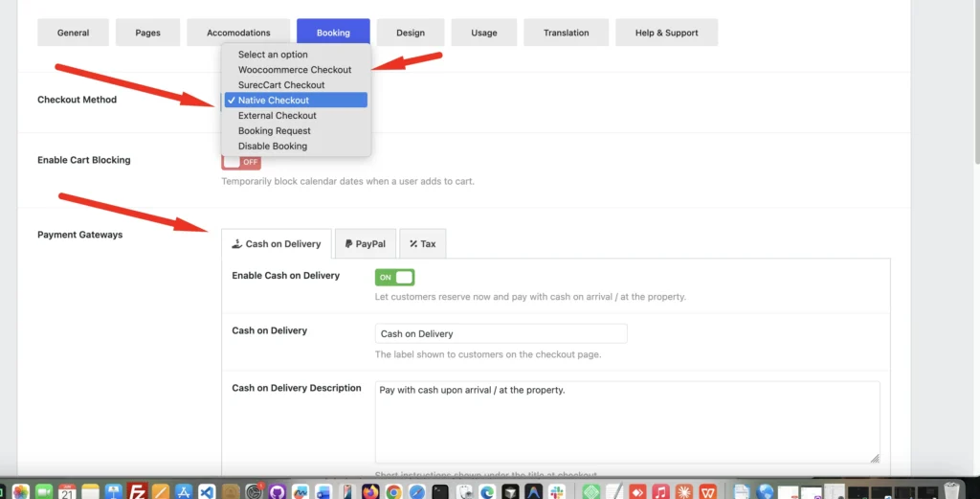Switch to the PayPal gateway tab
The width and height of the screenshot is (980, 499).
(366, 244)
